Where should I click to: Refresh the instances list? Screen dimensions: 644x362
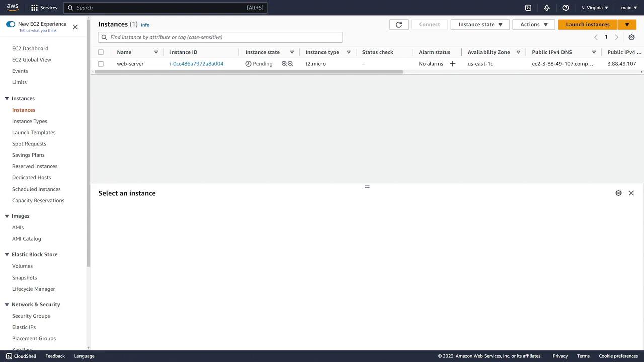pos(399,24)
